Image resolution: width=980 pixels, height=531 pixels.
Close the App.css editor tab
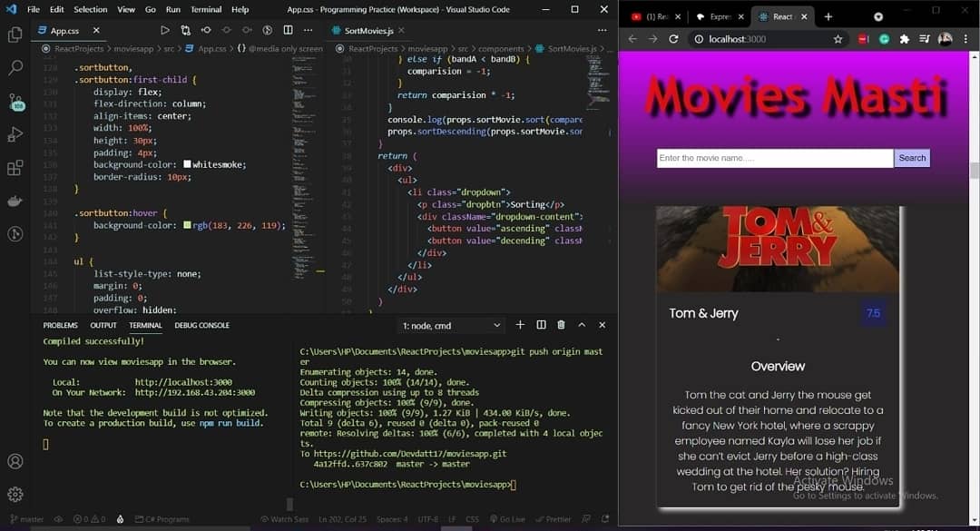(96, 30)
